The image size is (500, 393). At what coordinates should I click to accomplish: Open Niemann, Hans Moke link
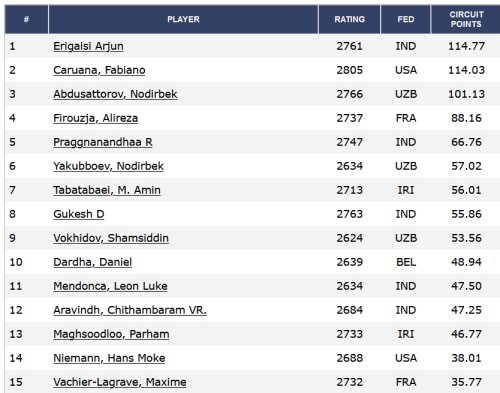[109, 358]
